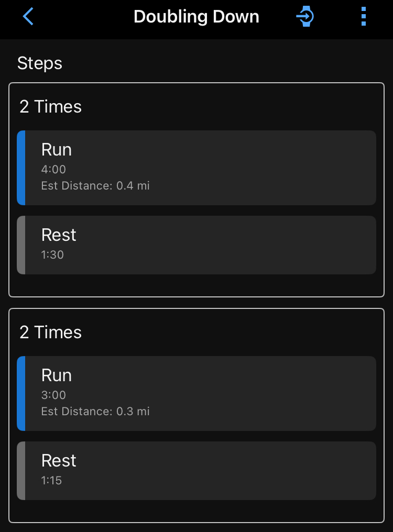The image size is (393, 532).
Task: Open the three-dot more options menu
Action: tap(364, 17)
